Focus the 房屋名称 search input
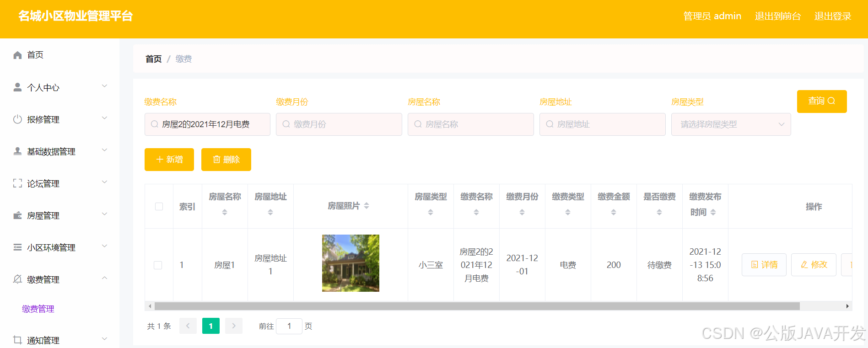The image size is (868, 348). point(471,124)
